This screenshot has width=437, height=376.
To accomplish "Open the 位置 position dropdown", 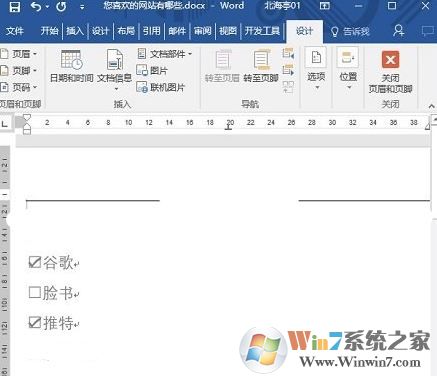I will (x=348, y=69).
